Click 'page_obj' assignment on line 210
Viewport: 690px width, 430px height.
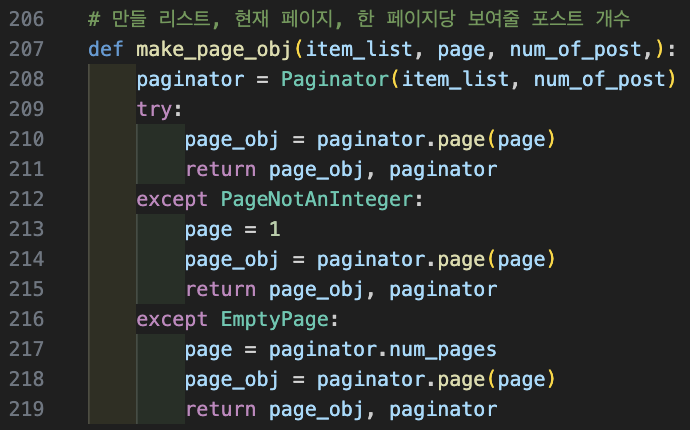point(232,140)
